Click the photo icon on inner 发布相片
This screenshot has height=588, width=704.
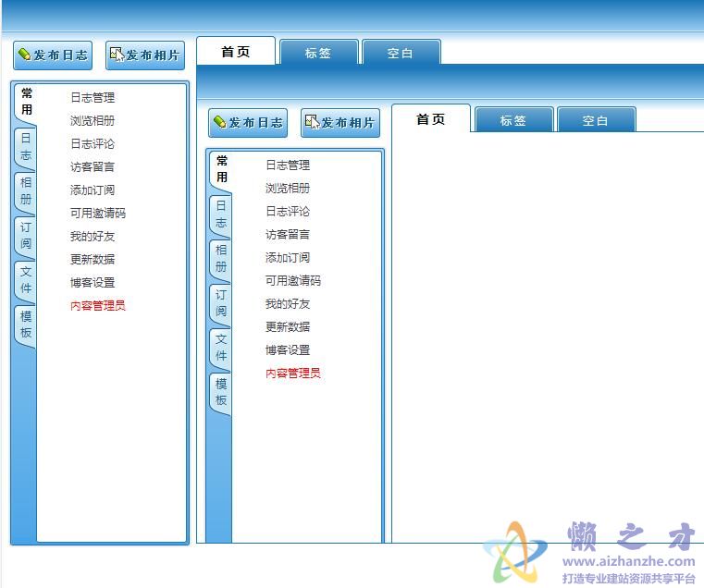[312, 121]
